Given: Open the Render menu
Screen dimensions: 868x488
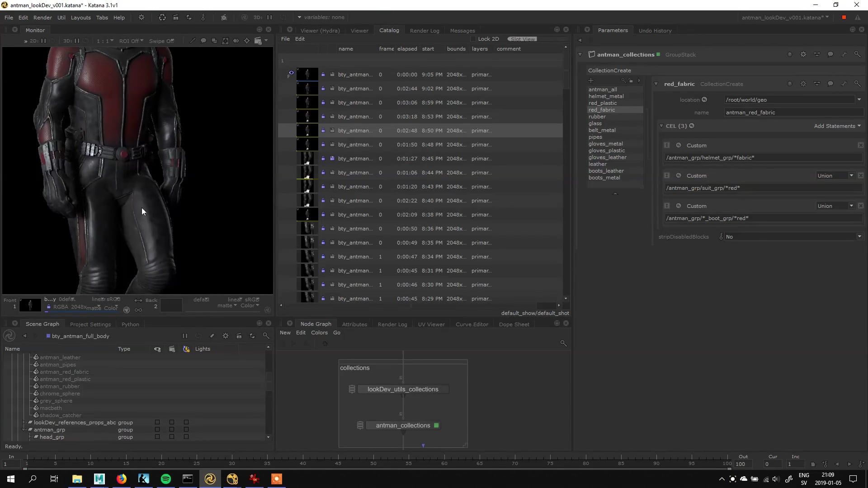Looking at the screenshot, I should pyautogui.click(x=42, y=18).
